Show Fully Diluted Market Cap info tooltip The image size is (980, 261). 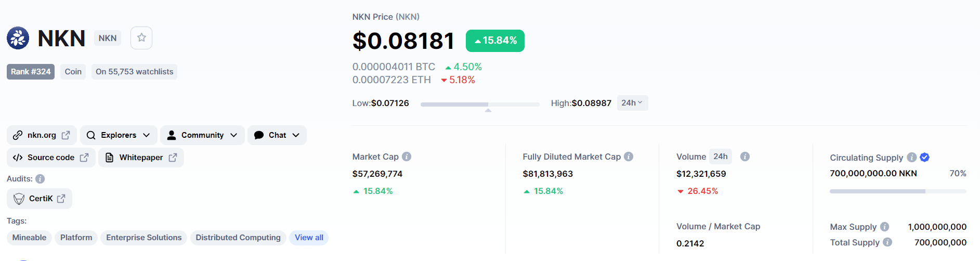[x=629, y=156]
